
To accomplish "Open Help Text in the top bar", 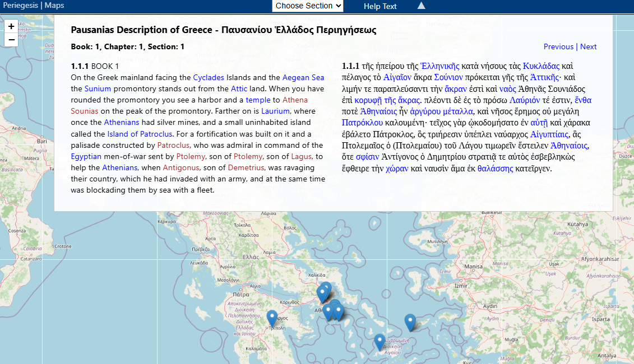I will [x=380, y=6].
